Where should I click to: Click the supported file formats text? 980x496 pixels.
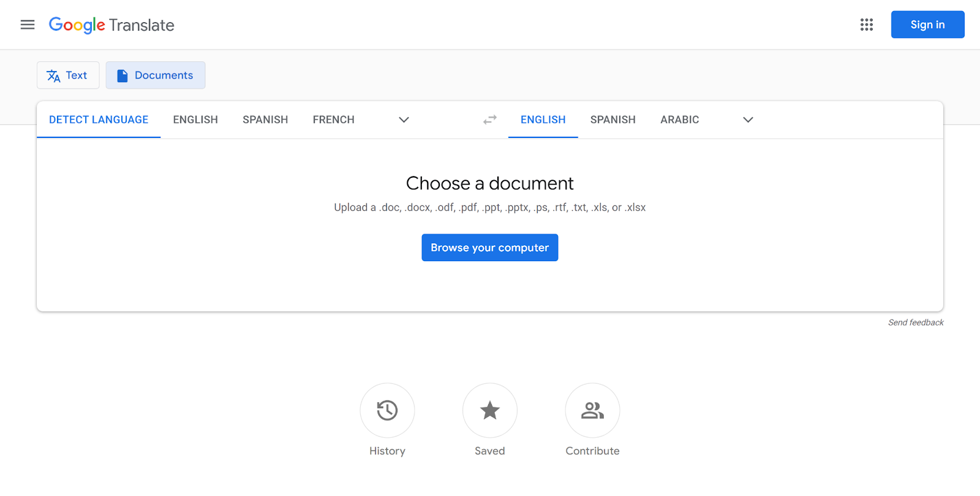490,208
